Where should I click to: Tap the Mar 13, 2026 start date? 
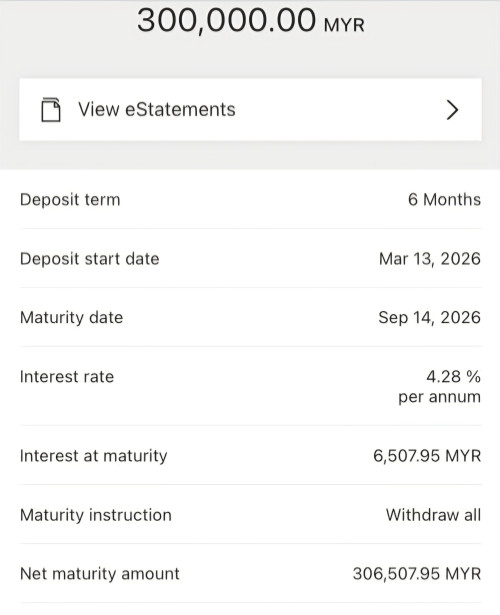coord(430,259)
